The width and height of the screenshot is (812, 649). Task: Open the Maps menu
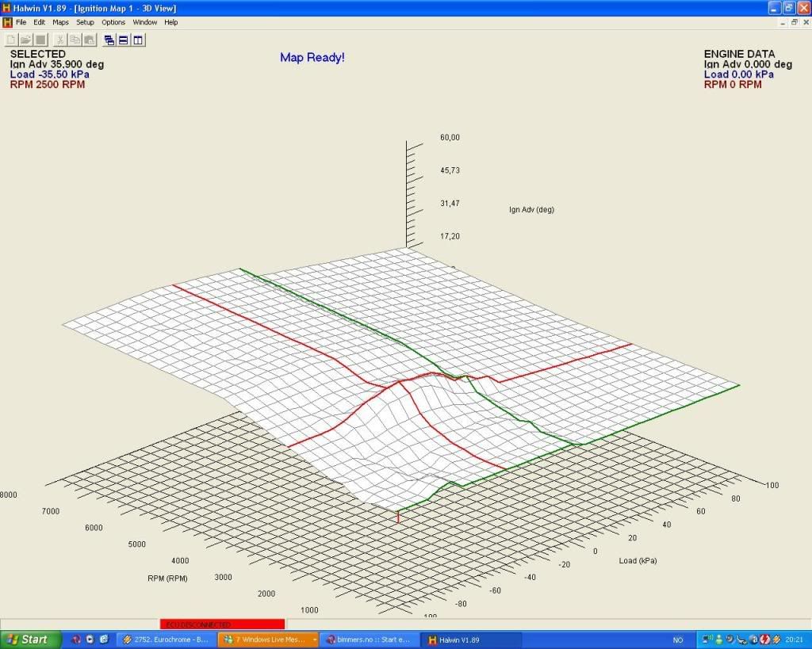coord(60,22)
